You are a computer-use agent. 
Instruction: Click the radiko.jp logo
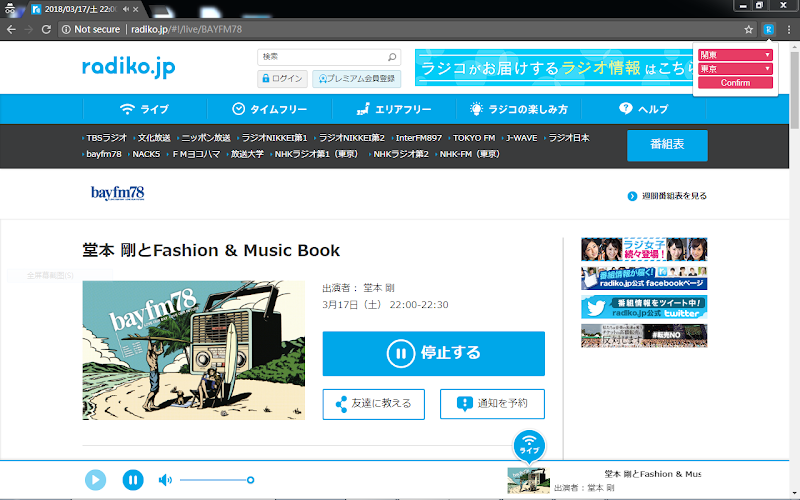pyautogui.click(x=129, y=67)
